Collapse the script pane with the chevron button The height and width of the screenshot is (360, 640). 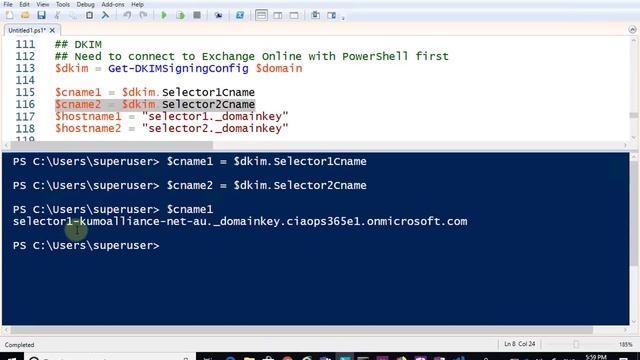pos(632,29)
